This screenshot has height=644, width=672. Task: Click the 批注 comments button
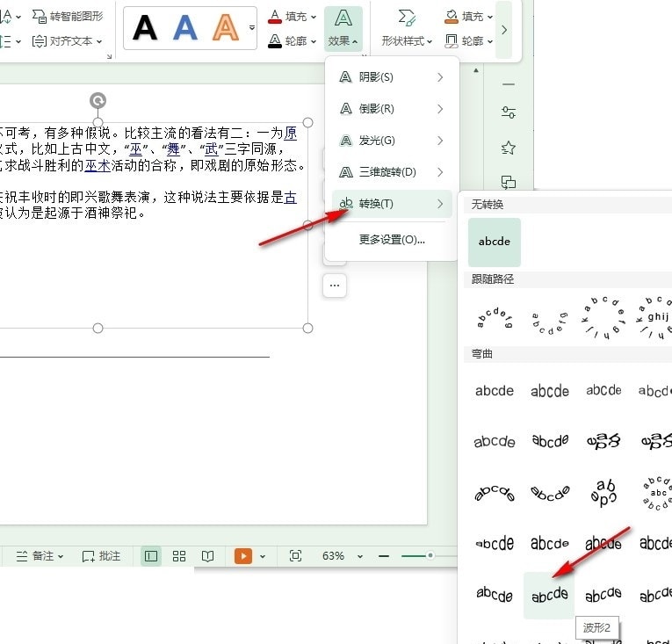click(x=101, y=556)
